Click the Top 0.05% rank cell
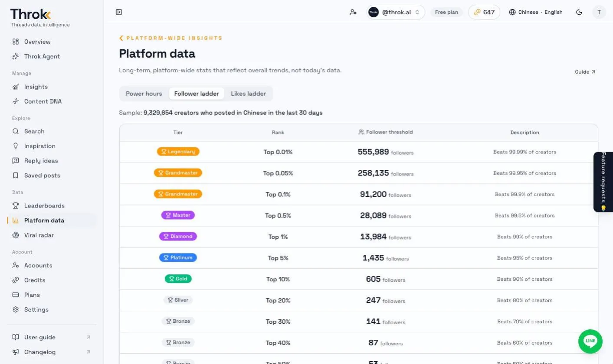The height and width of the screenshot is (364, 613). 278,173
